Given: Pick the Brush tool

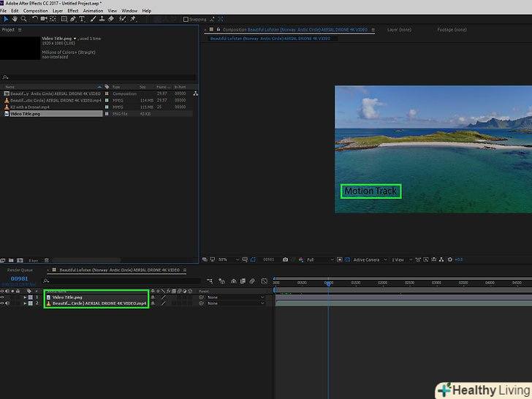Looking at the screenshot, I should coord(92,19).
